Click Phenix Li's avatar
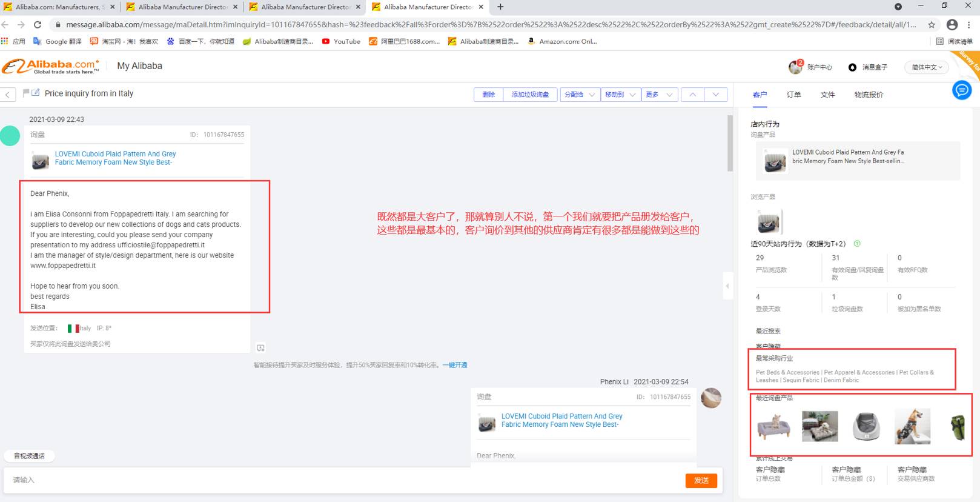This screenshot has height=502, width=980. click(x=711, y=398)
